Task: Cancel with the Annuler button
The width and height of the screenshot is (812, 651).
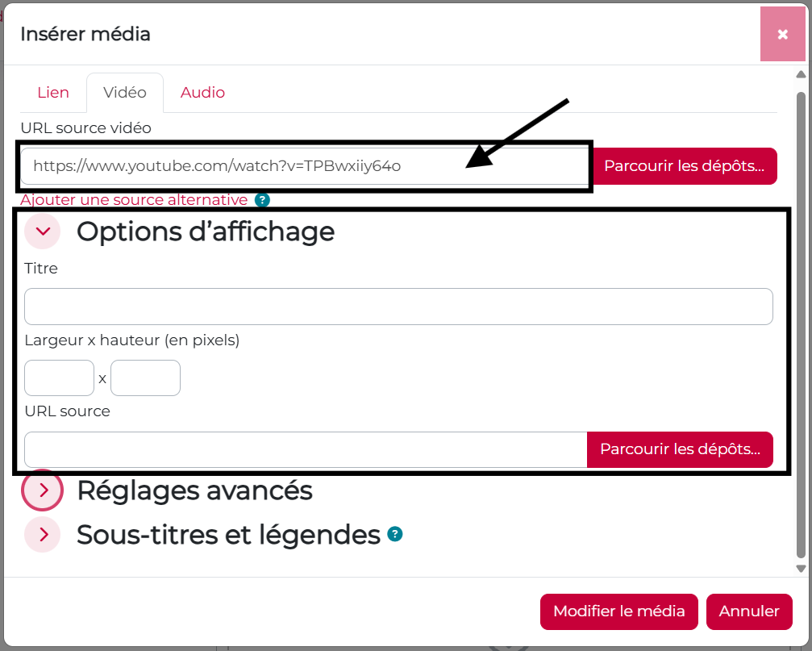Action: (749, 611)
